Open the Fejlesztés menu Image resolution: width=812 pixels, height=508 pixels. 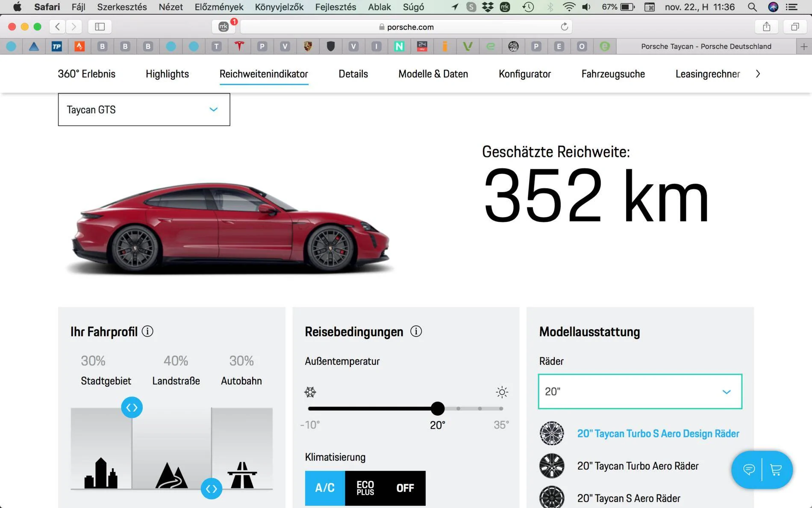(335, 7)
